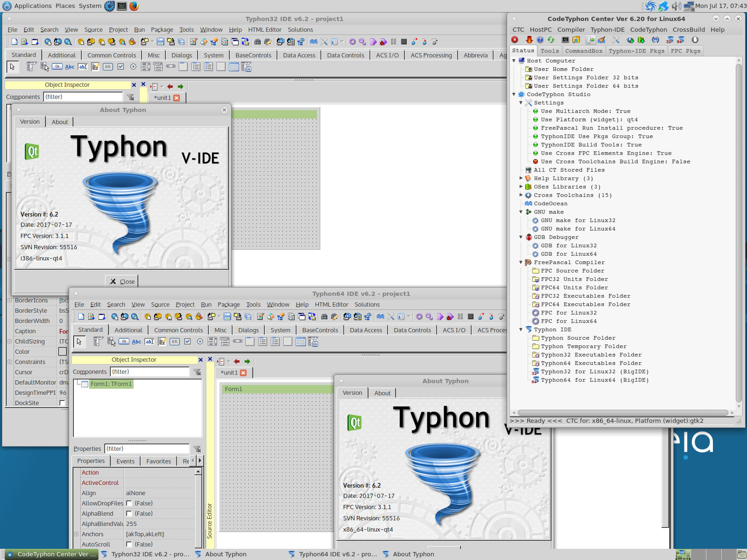Click the green refresh icon in CodeTyphon Center

pos(551,40)
